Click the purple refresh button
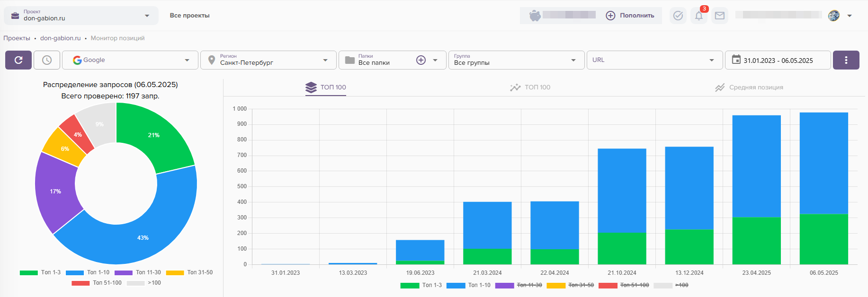 tap(18, 60)
